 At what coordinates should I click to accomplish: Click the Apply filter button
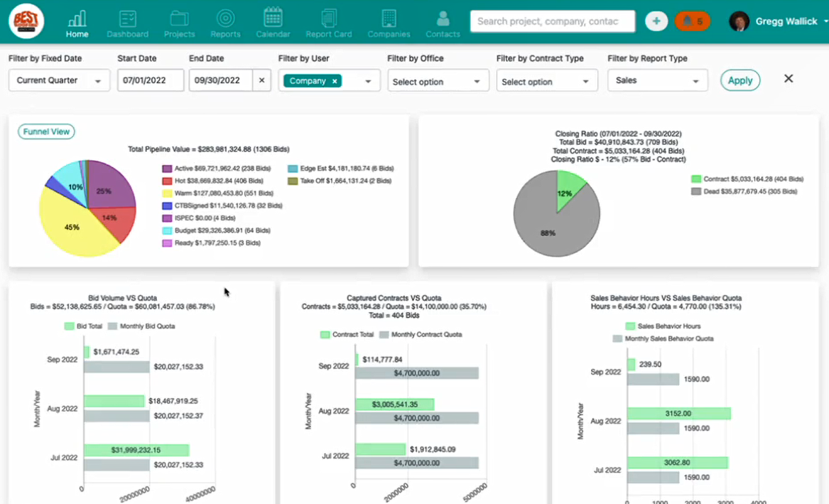point(740,80)
